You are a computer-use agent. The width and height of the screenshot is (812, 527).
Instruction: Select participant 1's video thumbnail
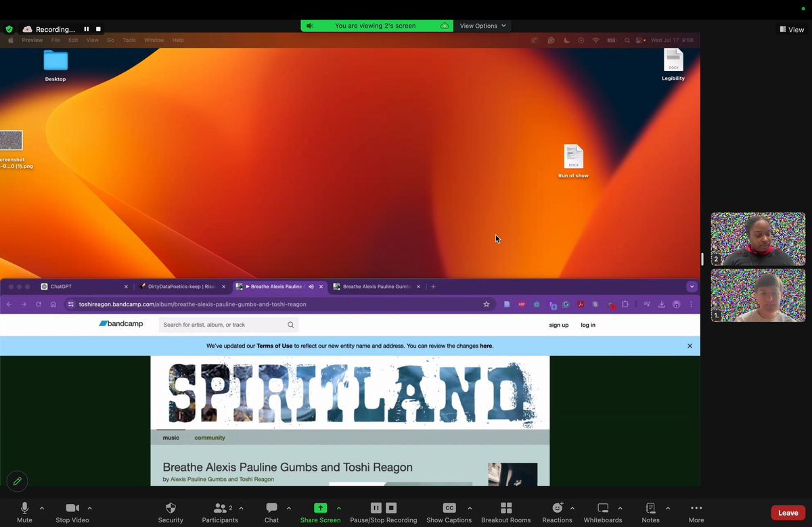point(758,295)
